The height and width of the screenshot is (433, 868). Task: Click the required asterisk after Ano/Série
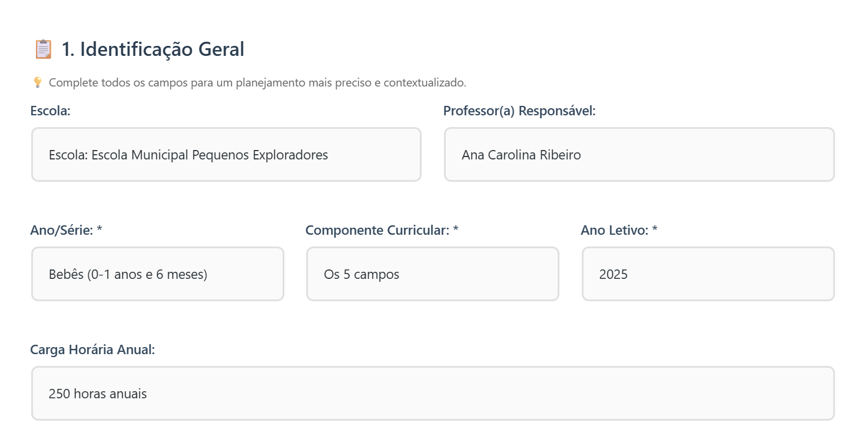pyautogui.click(x=100, y=230)
